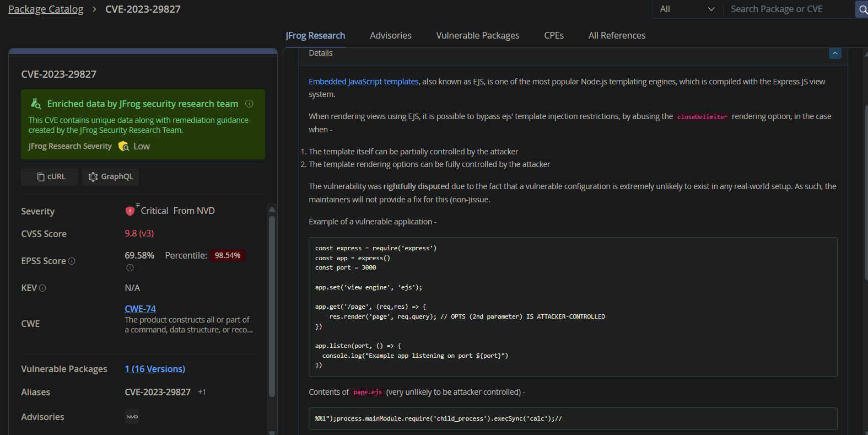Focus the Search Package or CVE field
Image resolution: width=868 pixels, height=435 pixels.
pos(789,9)
